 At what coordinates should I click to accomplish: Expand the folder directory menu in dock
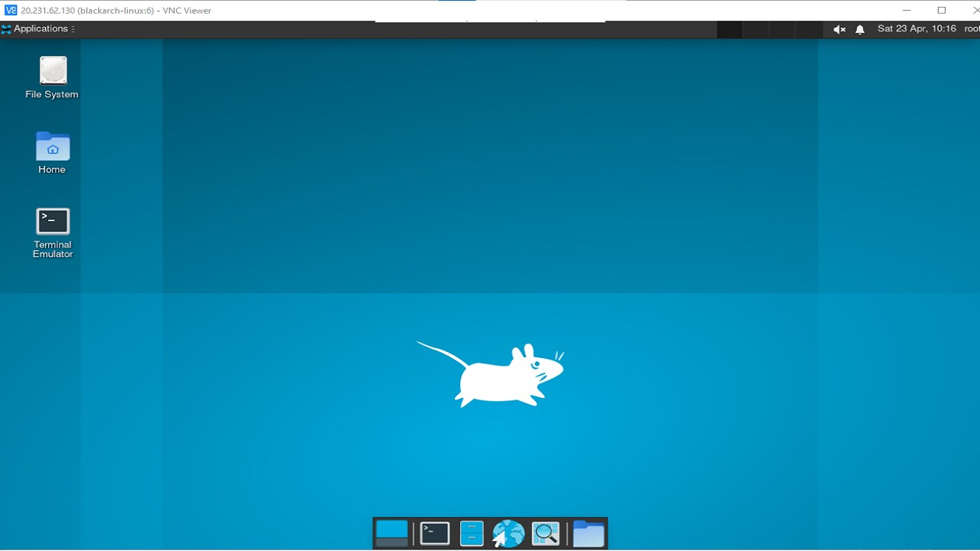tap(588, 533)
